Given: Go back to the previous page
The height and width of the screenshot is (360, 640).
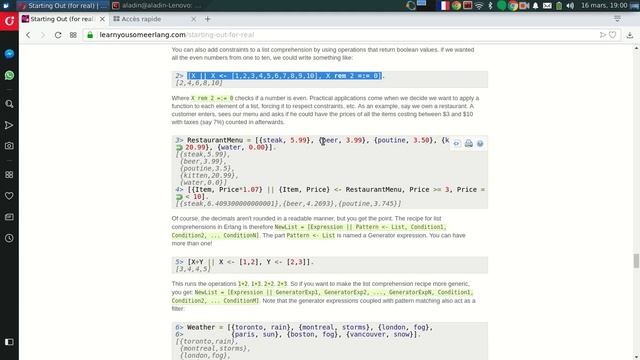Looking at the screenshot, I should click(28, 35).
